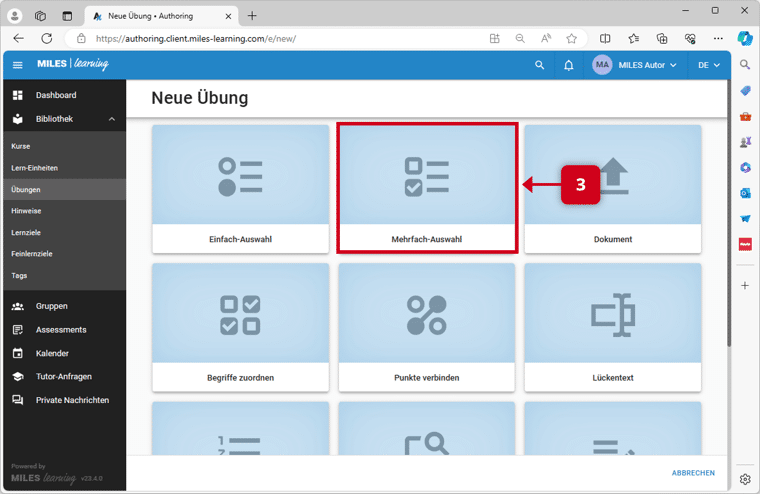Screen dimensions: 760x494
Task: Select the Einfach-Auswahl exercise type
Action: (240, 188)
